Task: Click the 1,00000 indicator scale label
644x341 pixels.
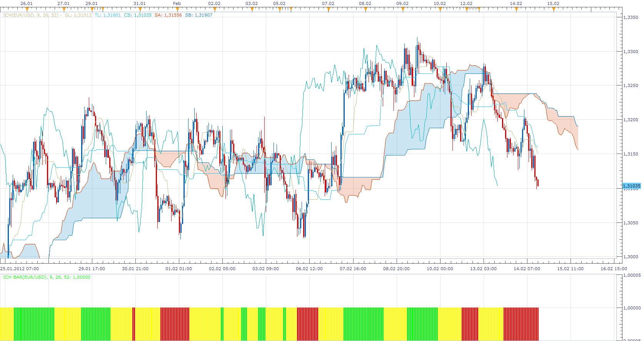Action: click(x=632, y=308)
